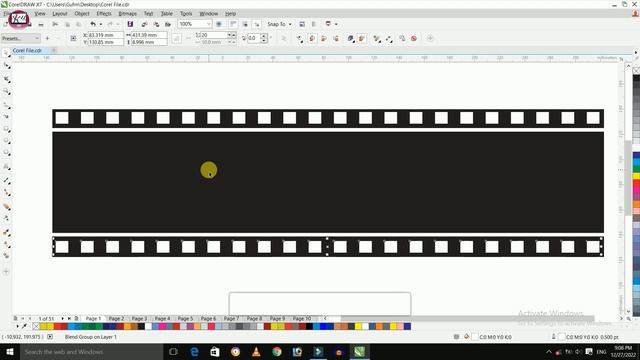Viewport: 640px width, 360px height.
Task: Switch to Page 5 tab
Action: (185, 318)
